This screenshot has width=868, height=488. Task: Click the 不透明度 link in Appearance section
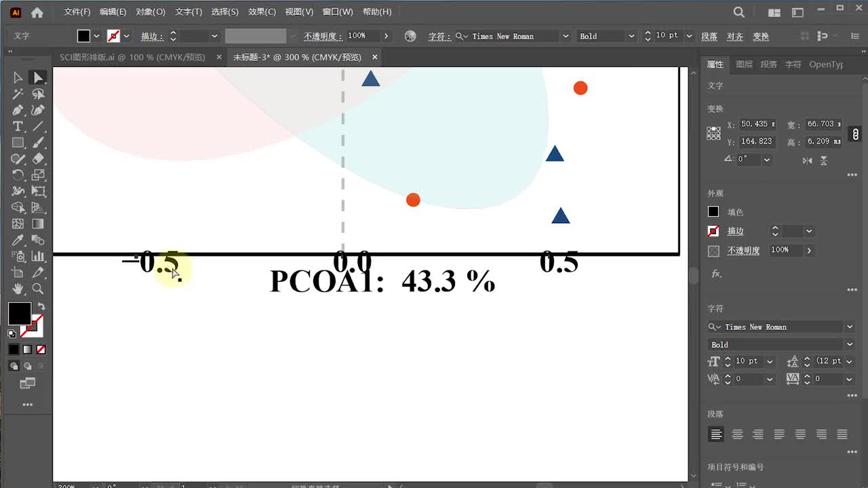(743, 251)
